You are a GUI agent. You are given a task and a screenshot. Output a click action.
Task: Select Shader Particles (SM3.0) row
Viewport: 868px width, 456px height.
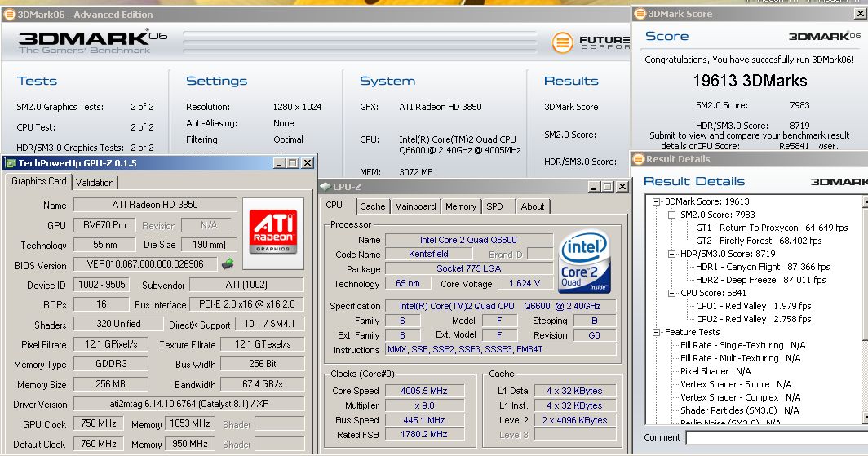[x=740, y=410]
